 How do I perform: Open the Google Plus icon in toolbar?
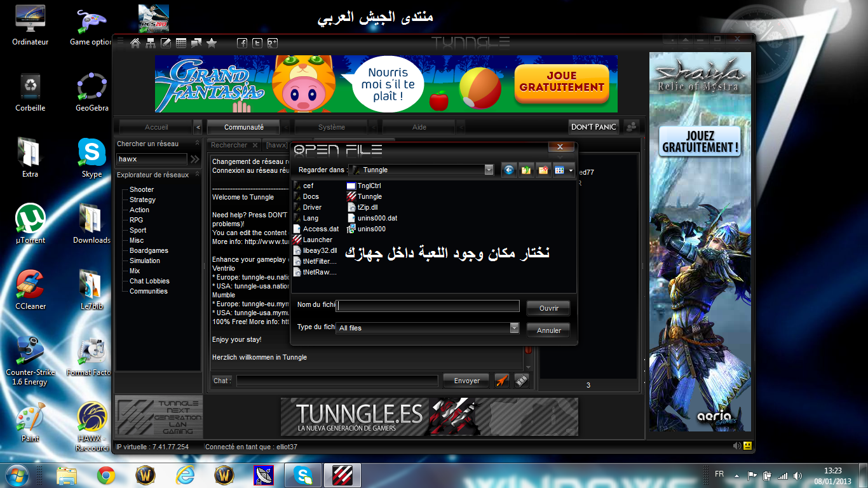(273, 43)
